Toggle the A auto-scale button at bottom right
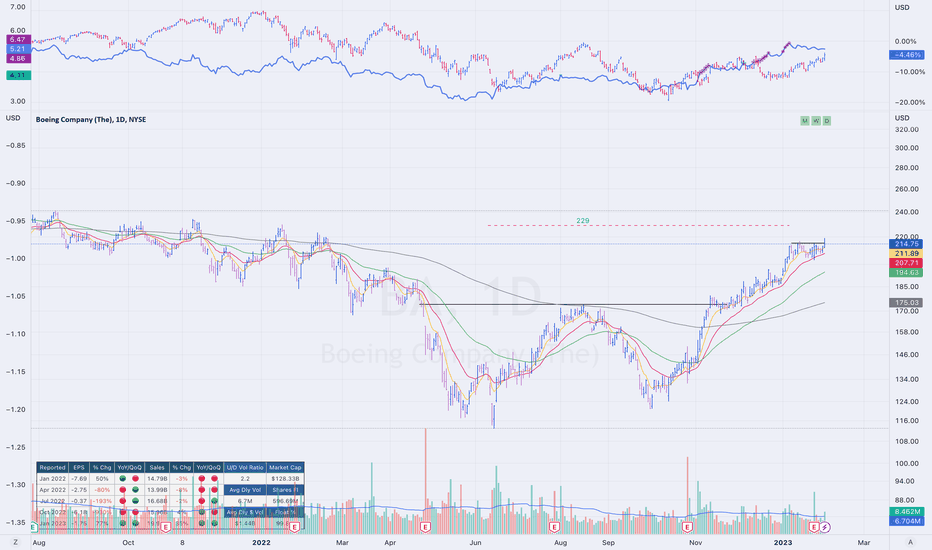 click(910, 542)
